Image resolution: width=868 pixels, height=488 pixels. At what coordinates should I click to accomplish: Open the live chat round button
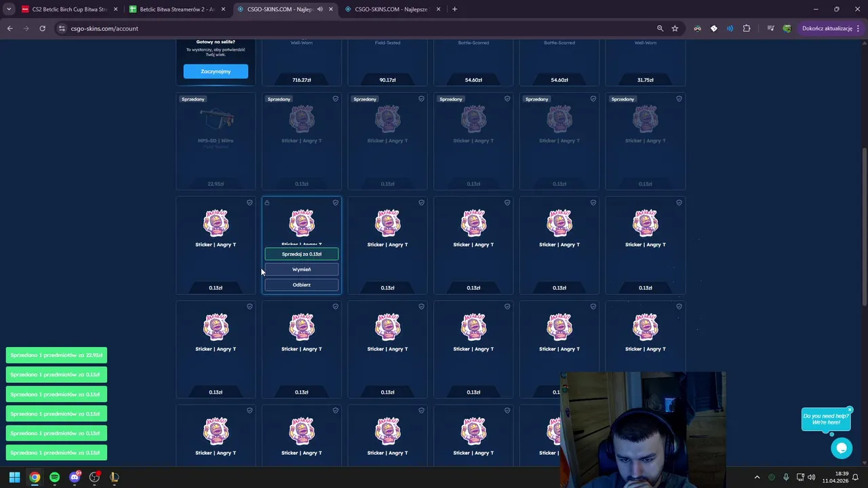click(842, 448)
